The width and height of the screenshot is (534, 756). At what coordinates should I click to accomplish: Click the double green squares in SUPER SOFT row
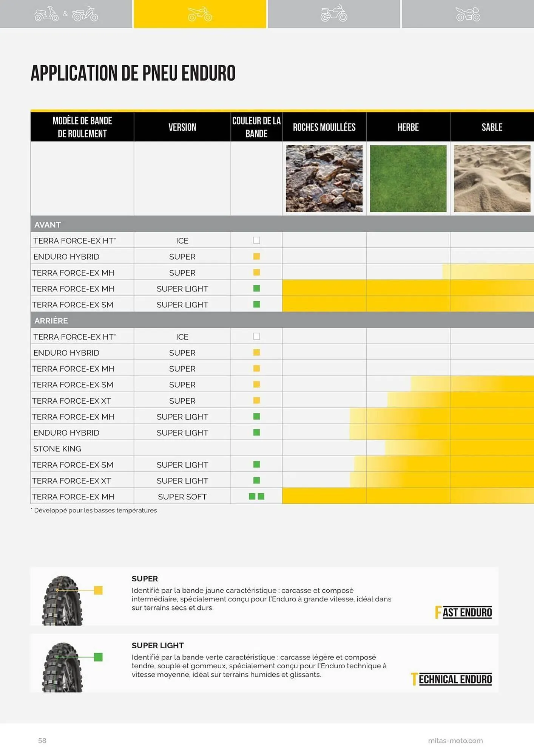pos(256,496)
